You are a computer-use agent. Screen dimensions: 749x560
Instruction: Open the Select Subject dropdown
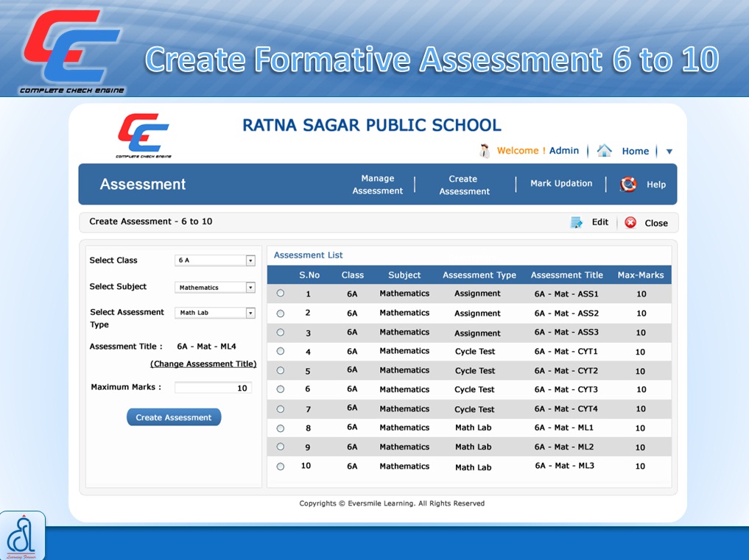[215, 288]
